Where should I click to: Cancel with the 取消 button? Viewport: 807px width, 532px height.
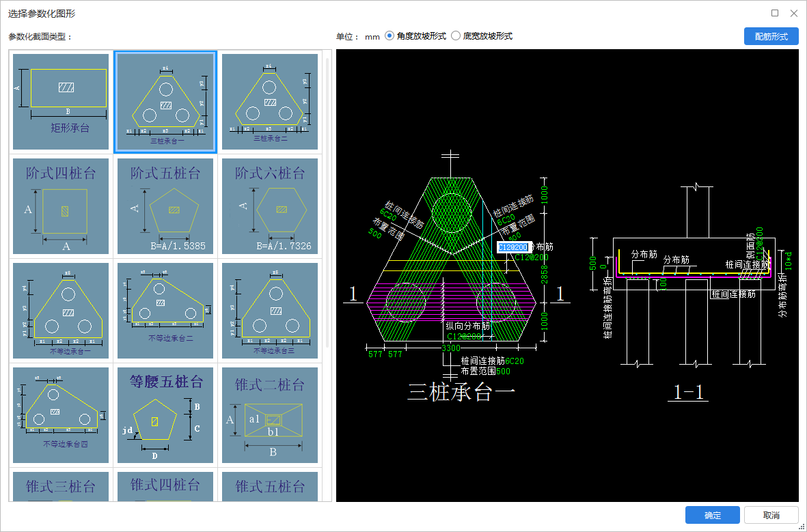(x=771, y=515)
